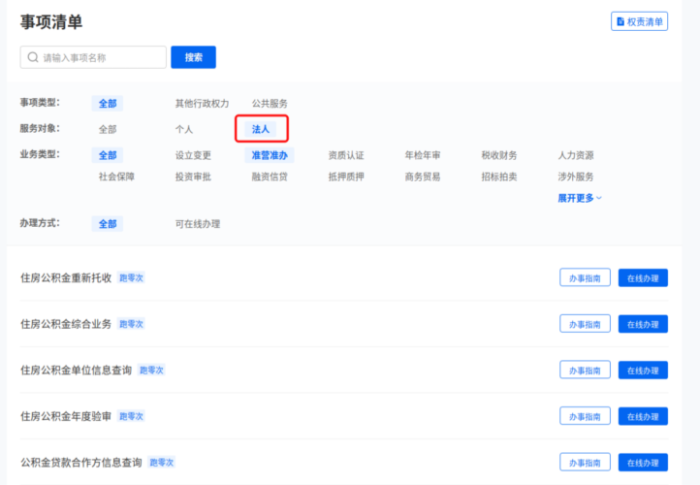Image resolution: width=700 pixels, height=485 pixels.
Task: Open 办事指南 for 公积金贷款合作方信息查询
Action: [x=585, y=462]
